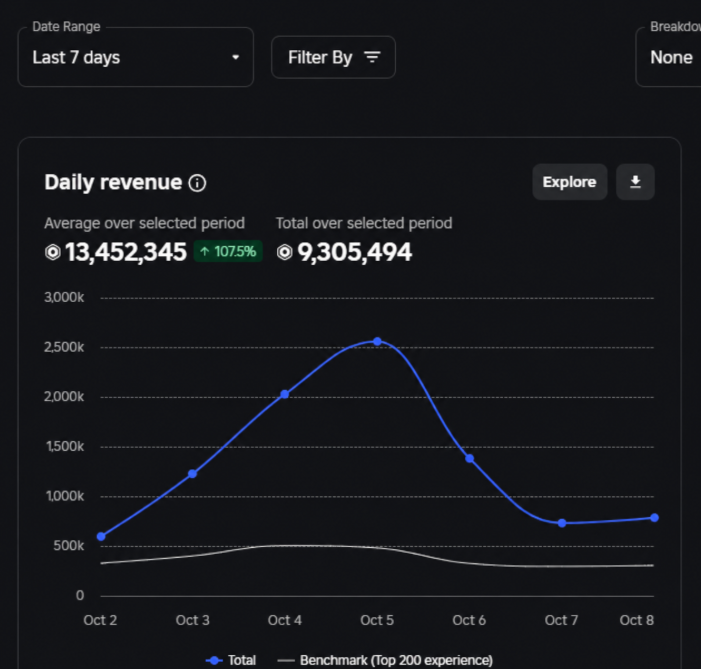The width and height of the screenshot is (701, 669).
Task: Click the Oct 2 x-axis label
Action: point(100,620)
